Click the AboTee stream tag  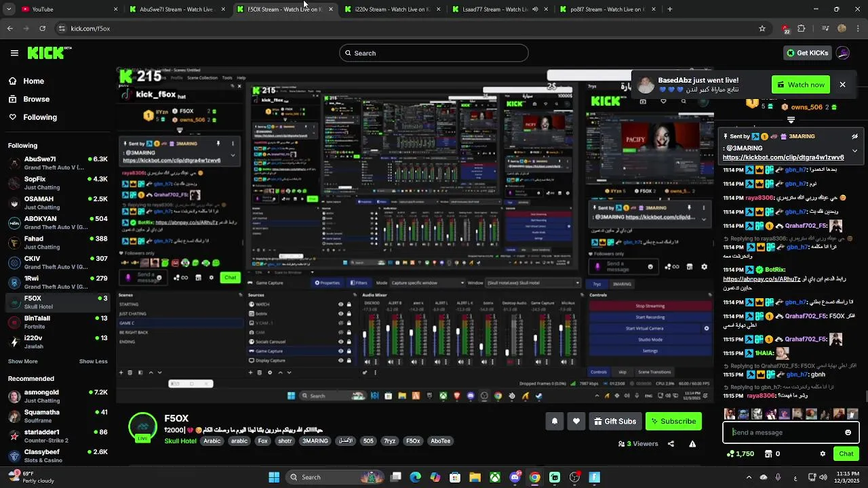[x=441, y=441]
